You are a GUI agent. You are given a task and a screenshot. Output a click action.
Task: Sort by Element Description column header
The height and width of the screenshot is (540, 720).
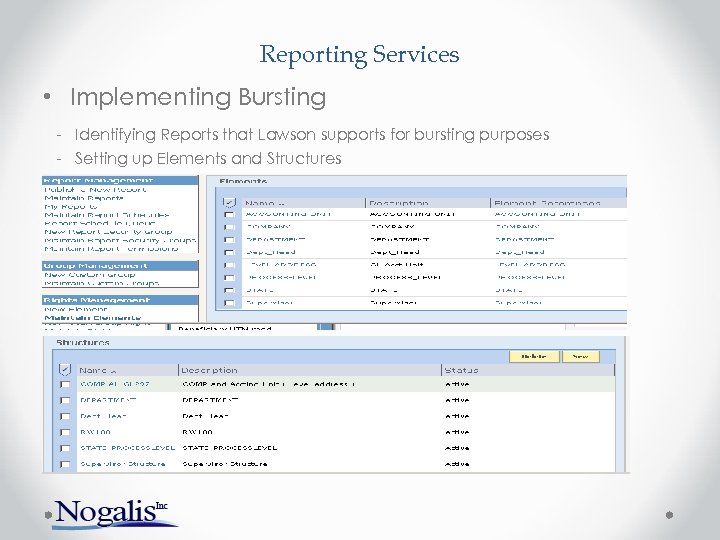coord(547,203)
